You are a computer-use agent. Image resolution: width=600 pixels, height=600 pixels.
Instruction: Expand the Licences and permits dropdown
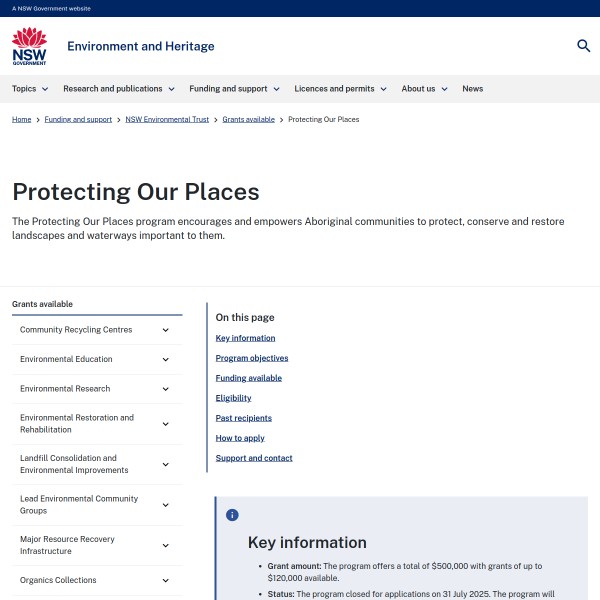click(340, 89)
